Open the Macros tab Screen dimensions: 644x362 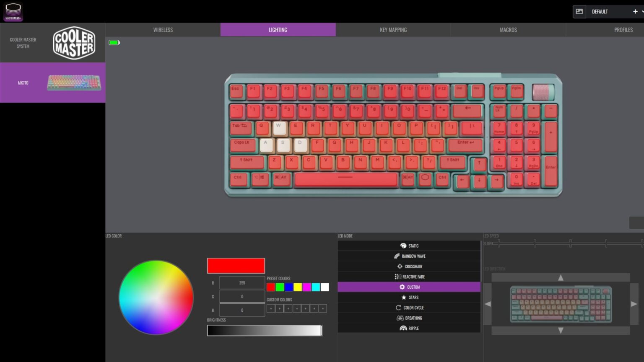pos(508,29)
